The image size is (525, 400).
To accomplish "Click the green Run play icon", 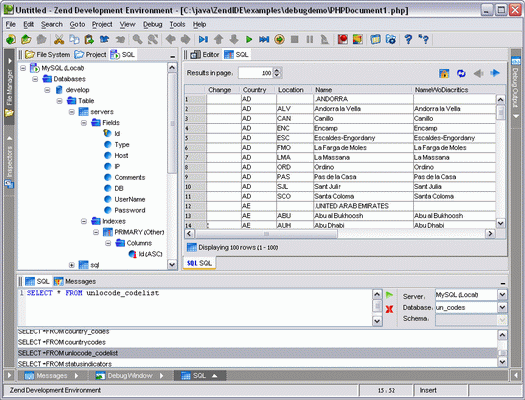I will click(x=249, y=39).
